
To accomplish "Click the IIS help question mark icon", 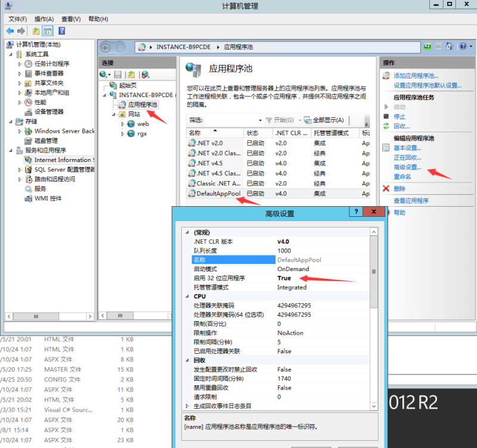I will coord(463,46).
